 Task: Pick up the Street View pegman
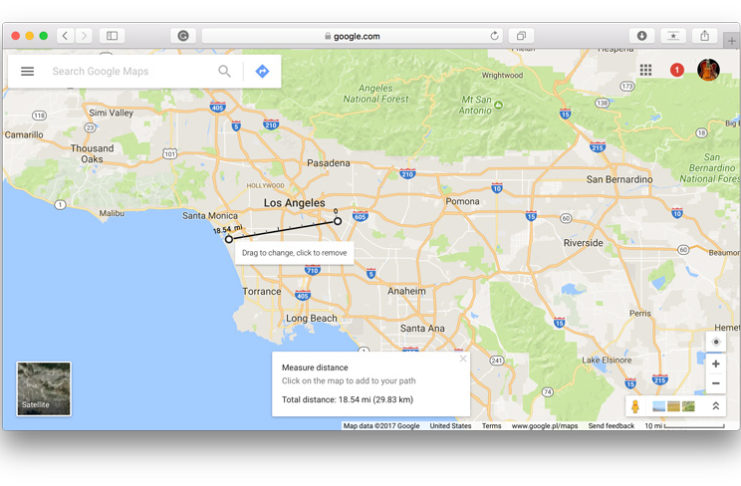tap(635, 406)
